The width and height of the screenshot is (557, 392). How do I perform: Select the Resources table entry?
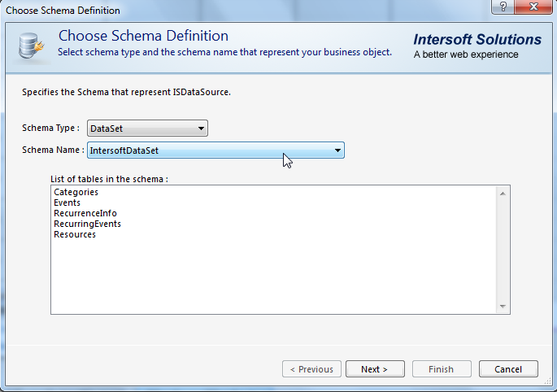coord(75,234)
